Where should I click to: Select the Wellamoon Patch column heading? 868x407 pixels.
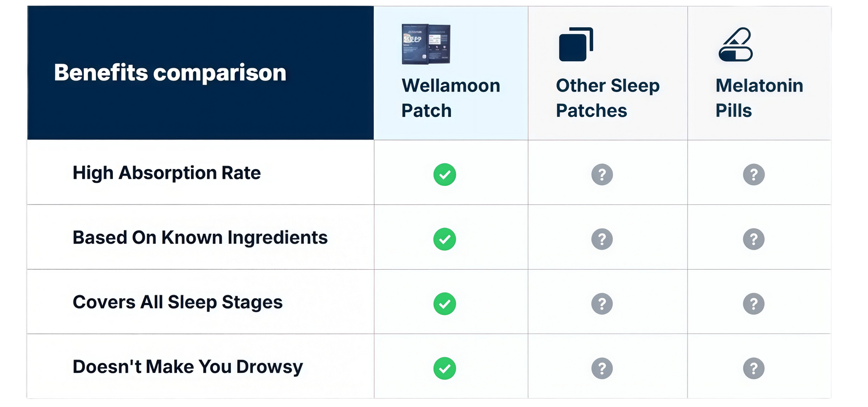pyautogui.click(x=450, y=98)
